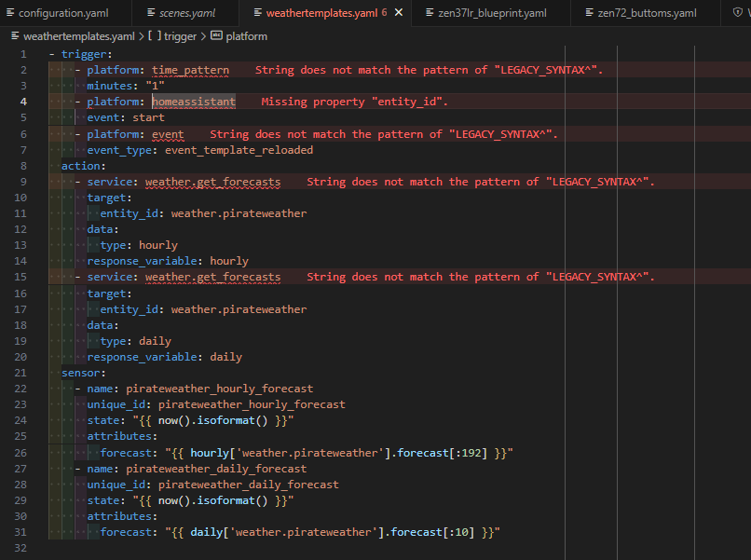751x560 pixels.
Task: Click the file icon on the zen37lr_blueprint.yaml tab
Action: [x=430, y=13]
